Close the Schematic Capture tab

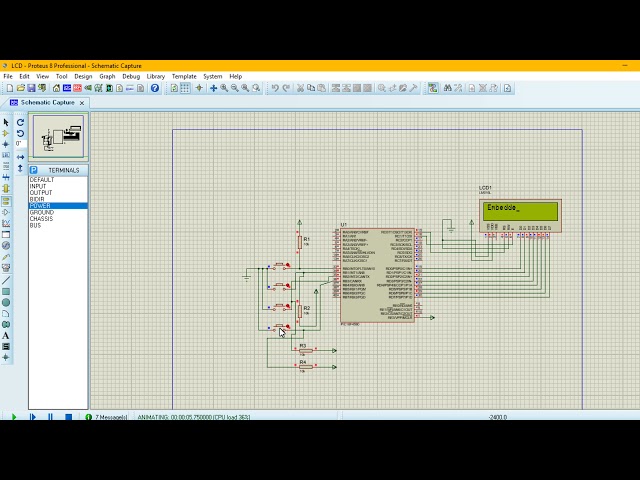82,102
